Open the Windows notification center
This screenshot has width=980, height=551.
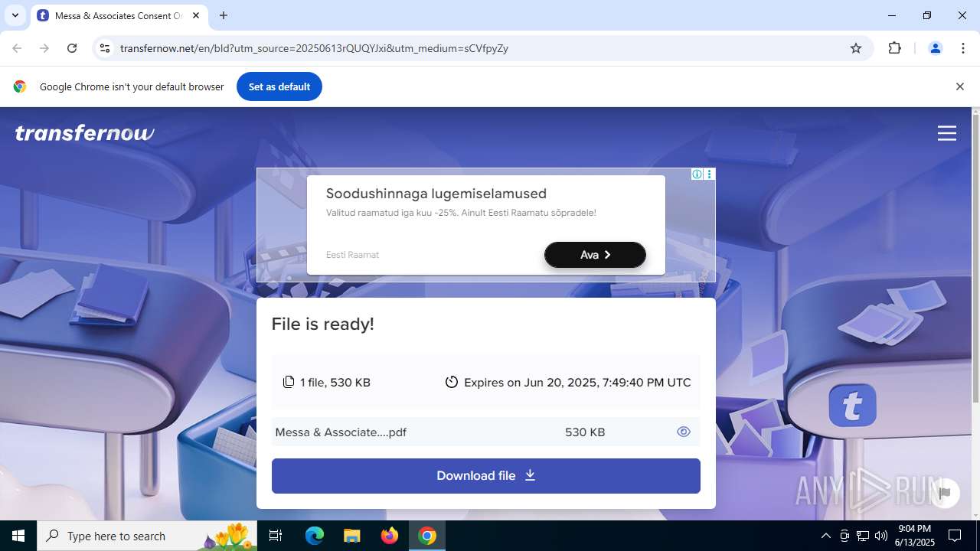tap(955, 536)
